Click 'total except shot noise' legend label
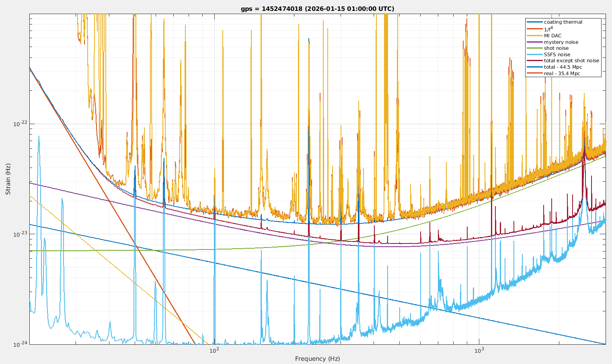612x364 pixels. (571, 61)
